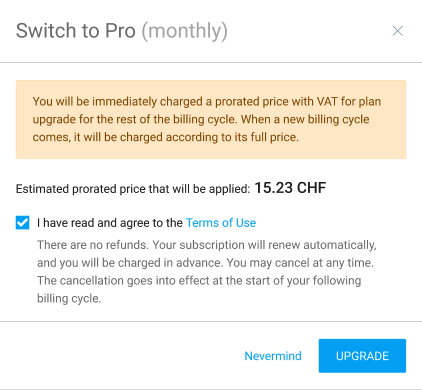Click the word 'VAT' in the warning
The height and width of the screenshot is (390, 422).
tap(327, 101)
